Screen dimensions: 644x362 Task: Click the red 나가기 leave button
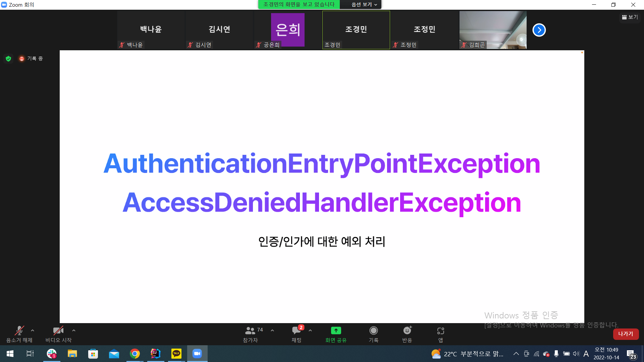point(626,334)
